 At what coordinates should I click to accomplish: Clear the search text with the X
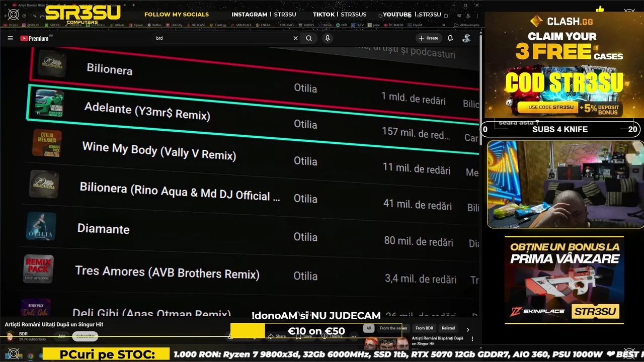295,38
